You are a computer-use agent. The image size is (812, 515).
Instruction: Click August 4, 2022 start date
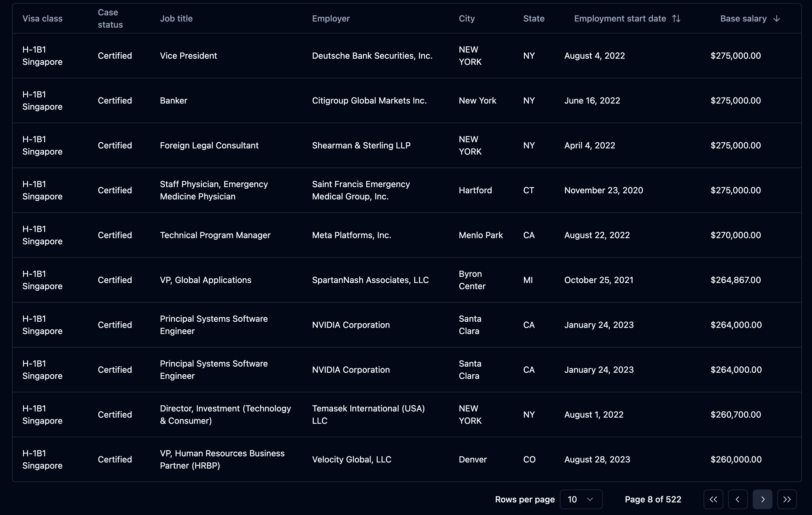point(595,56)
